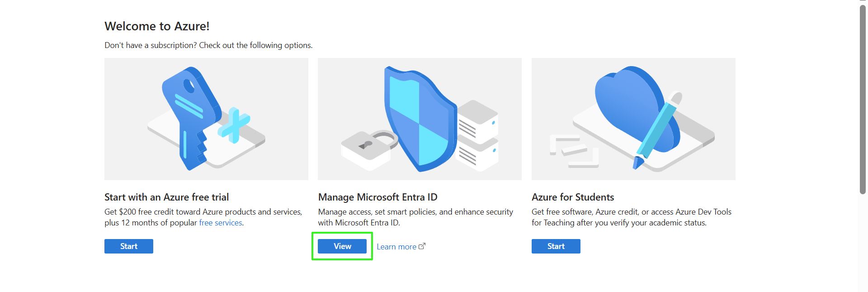The image size is (868, 292).
Task: Open the Learn more link for Entra ID
Action: pos(396,247)
